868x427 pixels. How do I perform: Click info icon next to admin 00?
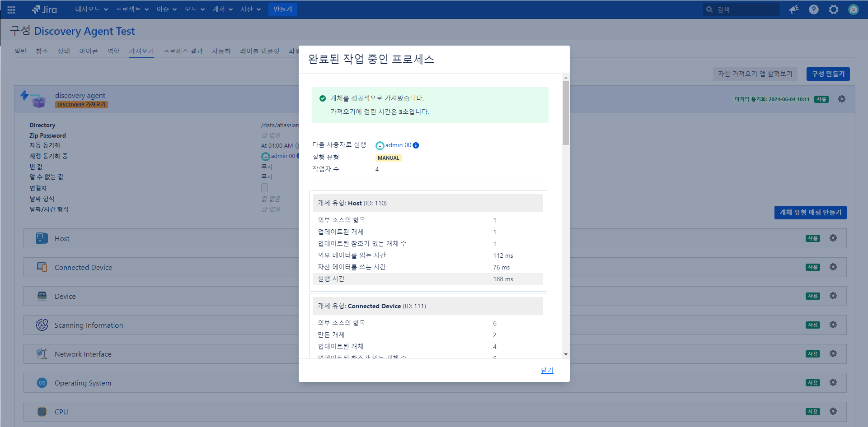[416, 145]
